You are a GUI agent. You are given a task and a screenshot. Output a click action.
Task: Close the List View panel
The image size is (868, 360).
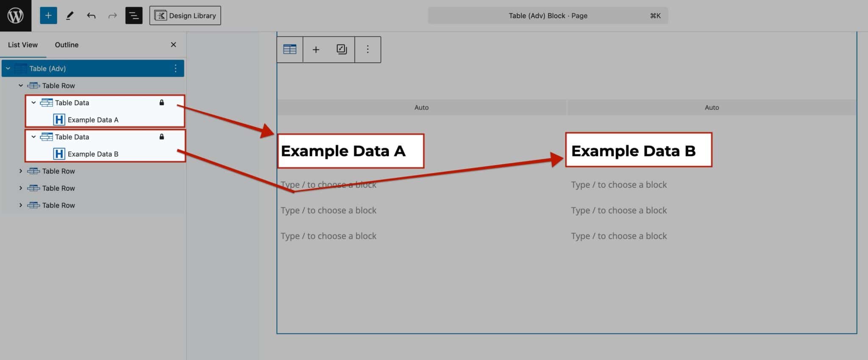(x=173, y=45)
